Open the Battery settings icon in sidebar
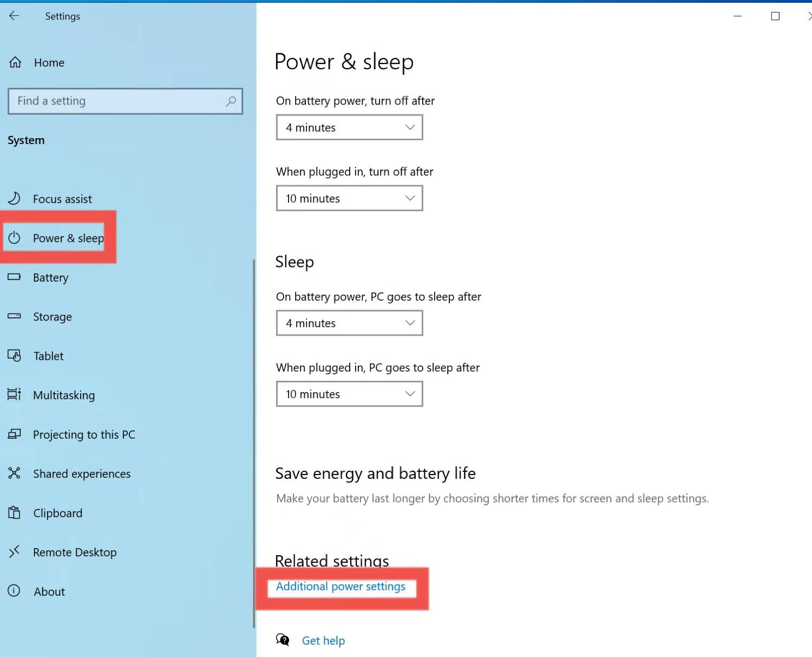This screenshot has width=812, height=657. (x=15, y=277)
